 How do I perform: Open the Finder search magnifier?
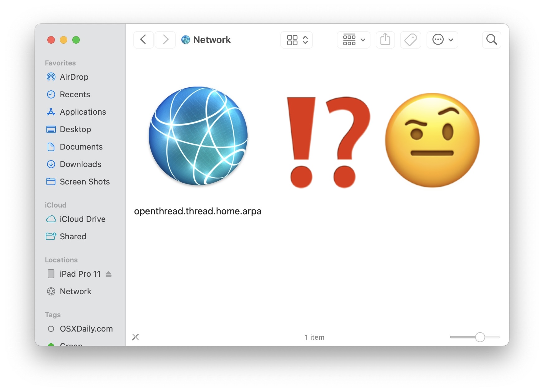click(x=491, y=40)
